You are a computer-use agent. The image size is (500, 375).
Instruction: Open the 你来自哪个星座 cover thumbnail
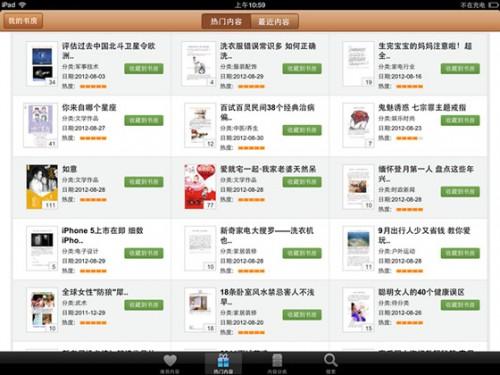click(41, 125)
